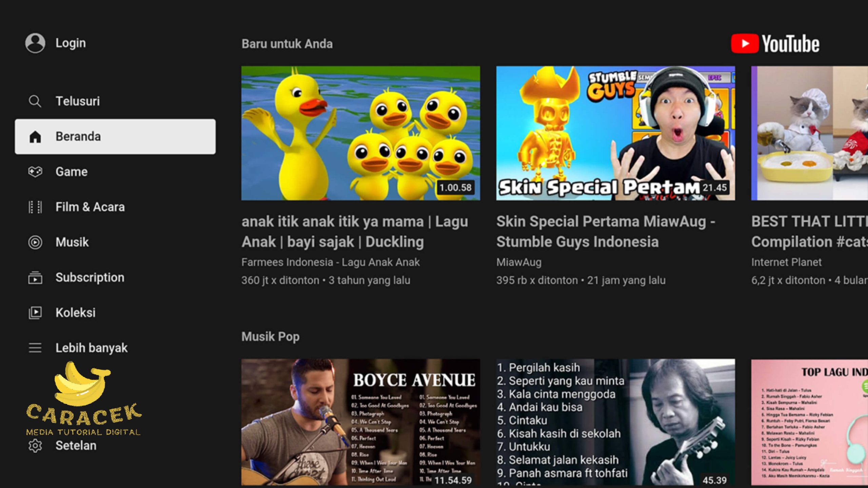Image resolution: width=868 pixels, height=488 pixels.
Task: Click the Login account avatar icon
Action: click(x=35, y=43)
